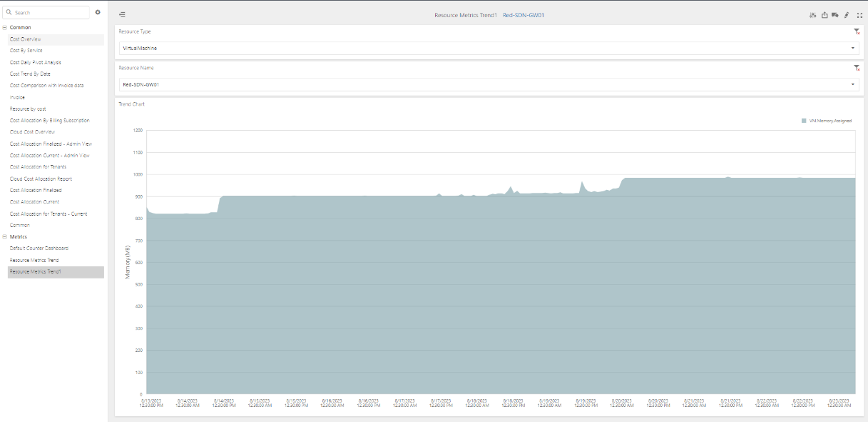Click the pencil edit dashboard icon

(x=847, y=14)
